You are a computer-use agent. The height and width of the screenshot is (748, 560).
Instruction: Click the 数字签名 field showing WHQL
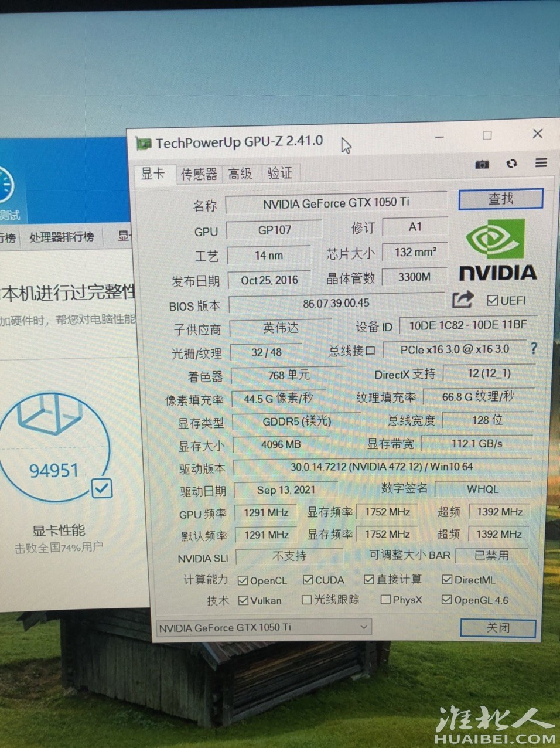(x=483, y=489)
